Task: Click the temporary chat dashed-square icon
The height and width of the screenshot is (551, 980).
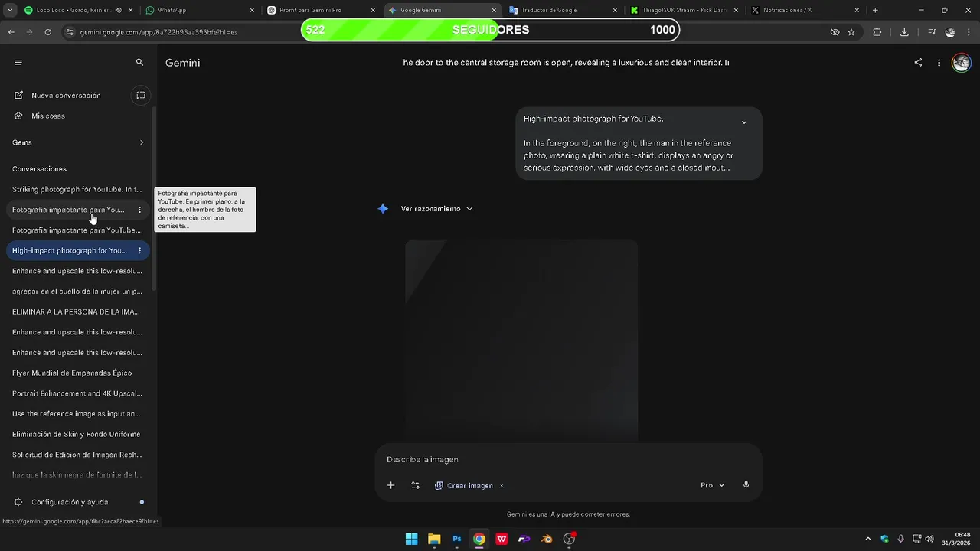Action: tap(141, 96)
